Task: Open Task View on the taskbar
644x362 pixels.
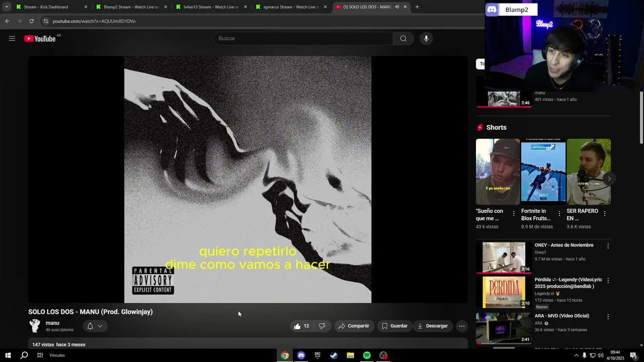Action: (40, 355)
